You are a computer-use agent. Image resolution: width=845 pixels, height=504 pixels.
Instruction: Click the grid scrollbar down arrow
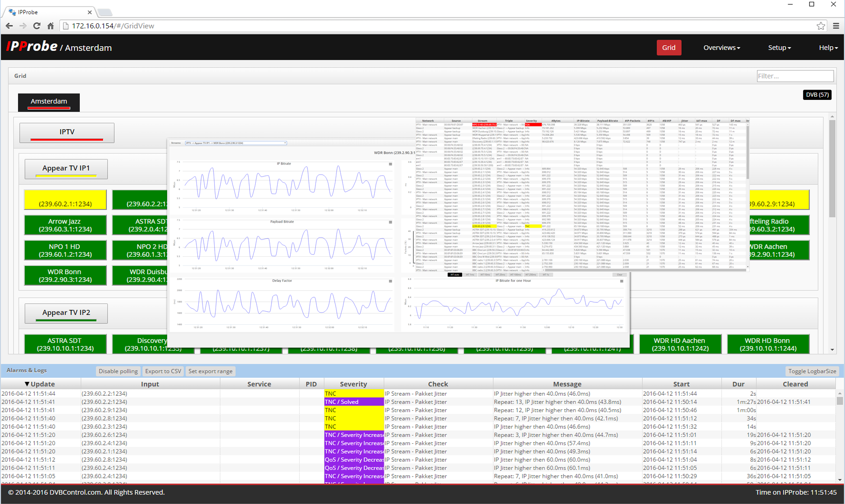832,350
